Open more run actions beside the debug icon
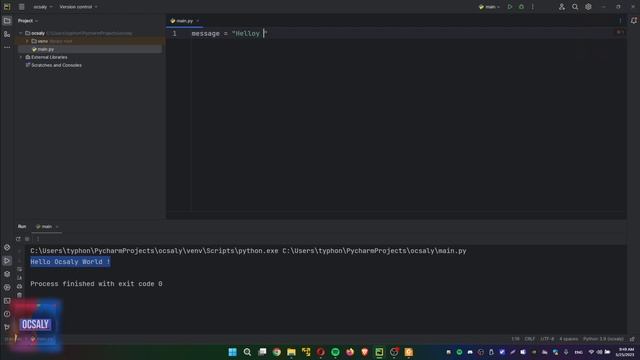640x360 pixels. point(533,7)
